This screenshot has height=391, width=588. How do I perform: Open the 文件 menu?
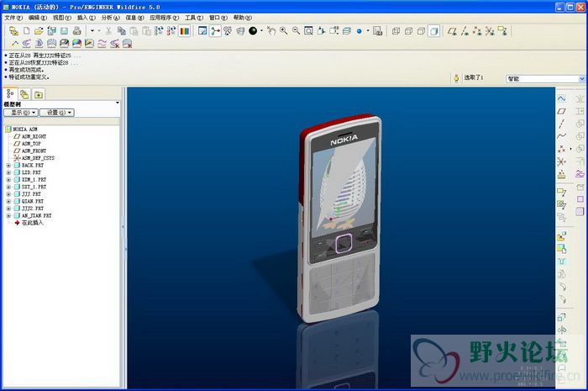click(x=13, y=18)
